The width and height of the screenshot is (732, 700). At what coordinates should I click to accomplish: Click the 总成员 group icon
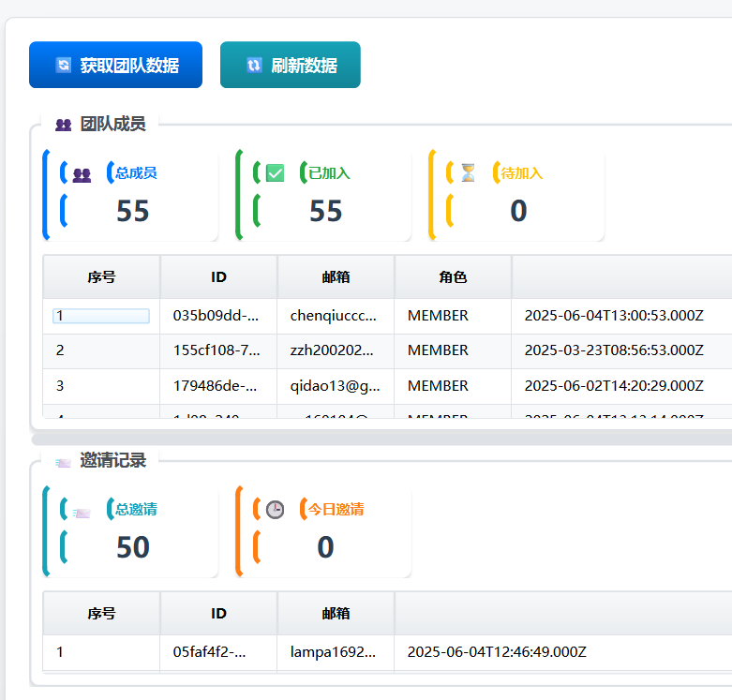[x=82, y=175]
